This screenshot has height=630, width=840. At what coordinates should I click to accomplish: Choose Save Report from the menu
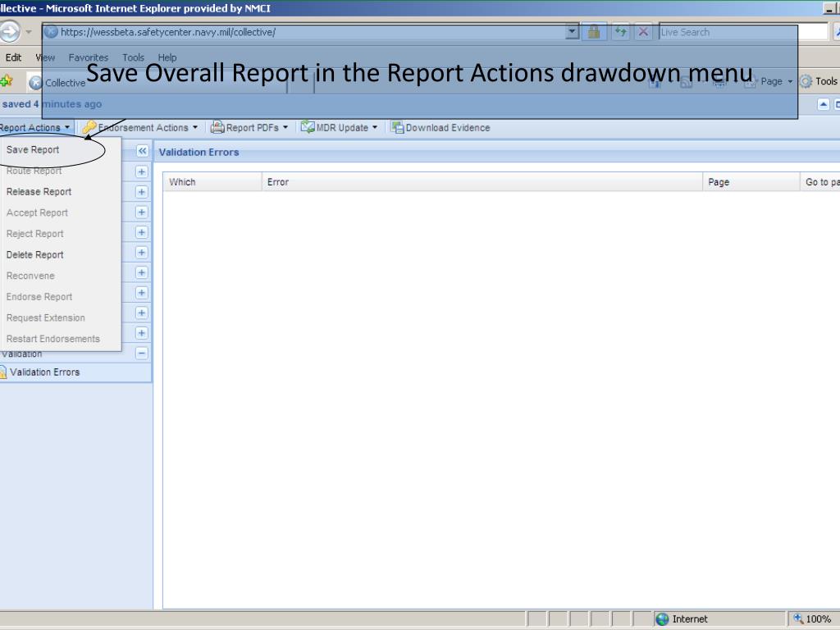pyautogui.click(x=33, y=150)
